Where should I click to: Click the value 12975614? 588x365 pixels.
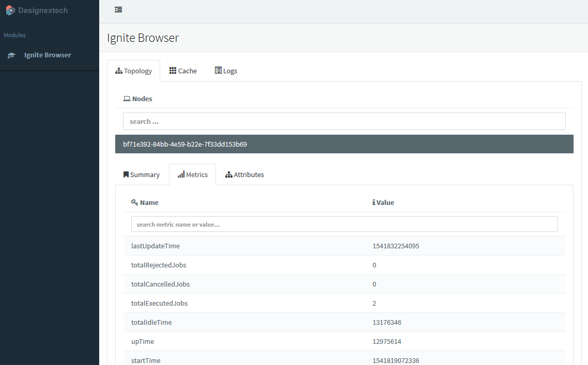[x=386, y=342]
